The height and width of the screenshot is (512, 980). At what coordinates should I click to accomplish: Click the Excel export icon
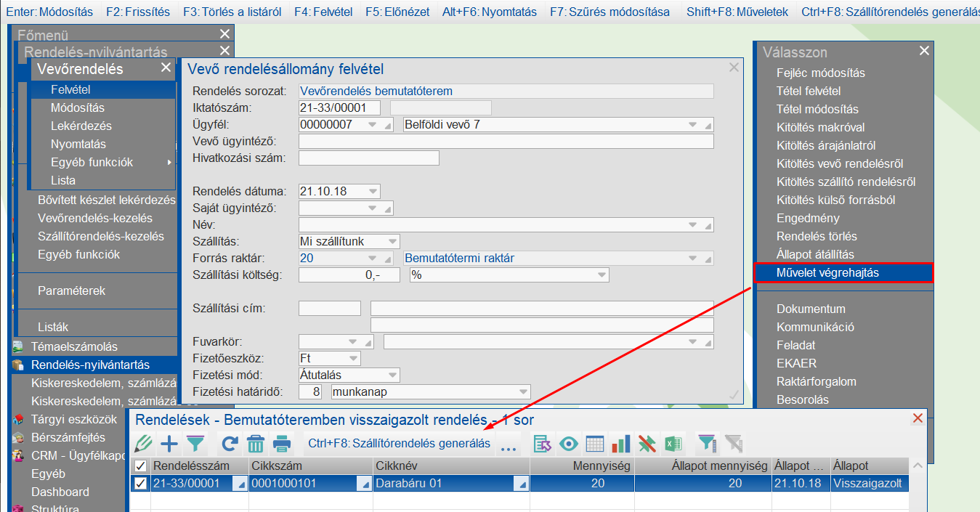coord(673,444)
